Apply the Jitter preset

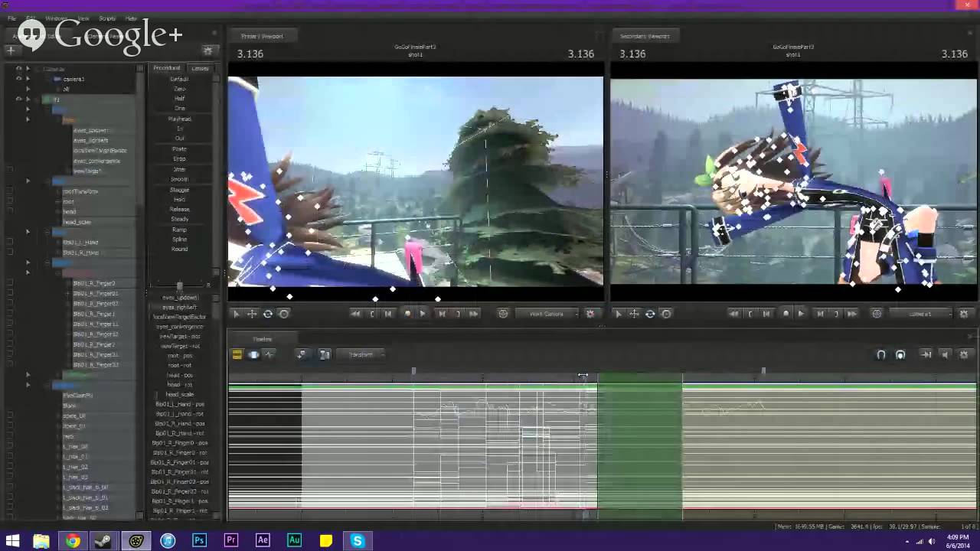pos(179,169)
